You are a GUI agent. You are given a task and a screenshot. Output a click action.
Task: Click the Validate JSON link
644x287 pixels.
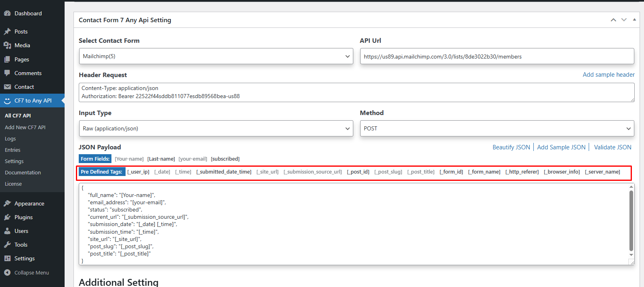pos(613,147)
